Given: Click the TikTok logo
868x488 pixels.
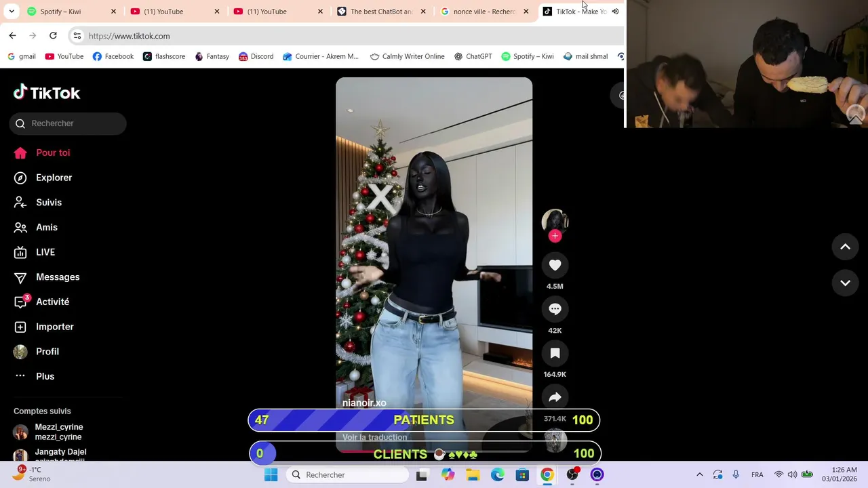Looking at the screenshot, I should coord(47,93).
